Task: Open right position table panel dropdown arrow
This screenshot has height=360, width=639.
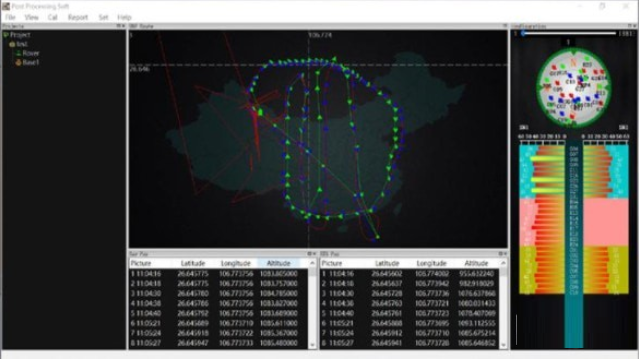Action: [505, 254]
